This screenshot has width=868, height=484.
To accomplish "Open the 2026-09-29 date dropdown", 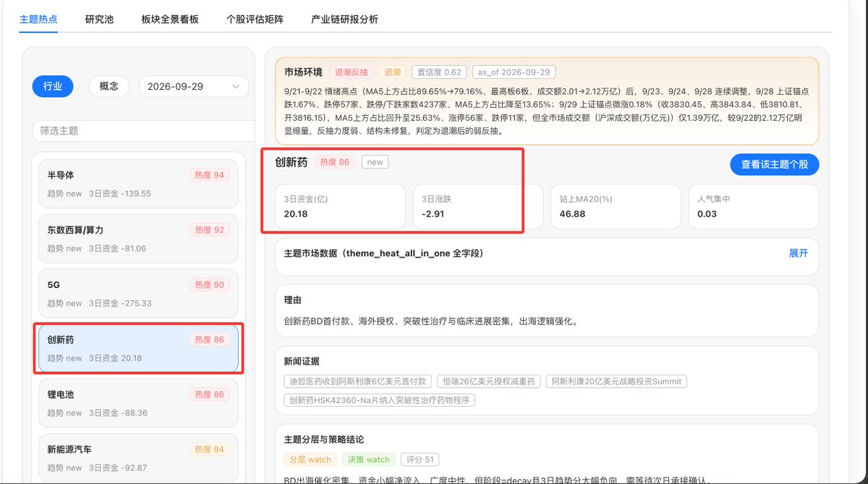I will click(194, 86).
